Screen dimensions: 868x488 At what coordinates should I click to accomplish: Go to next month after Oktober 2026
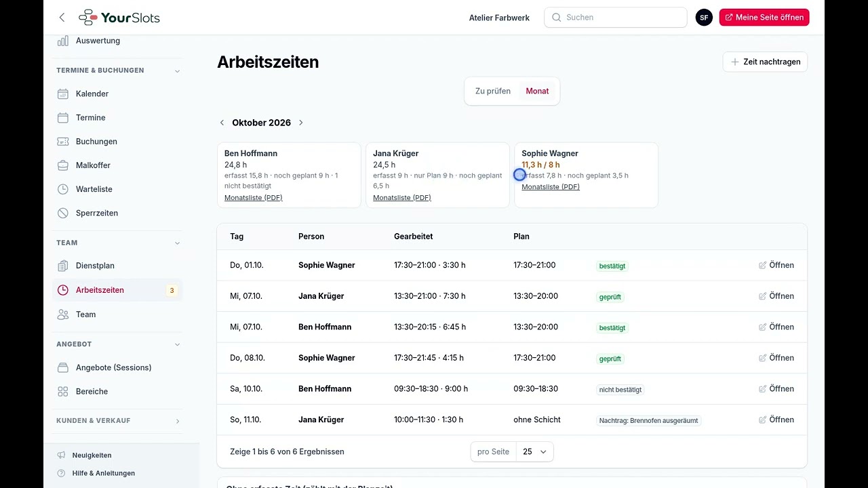coord(301,123)
